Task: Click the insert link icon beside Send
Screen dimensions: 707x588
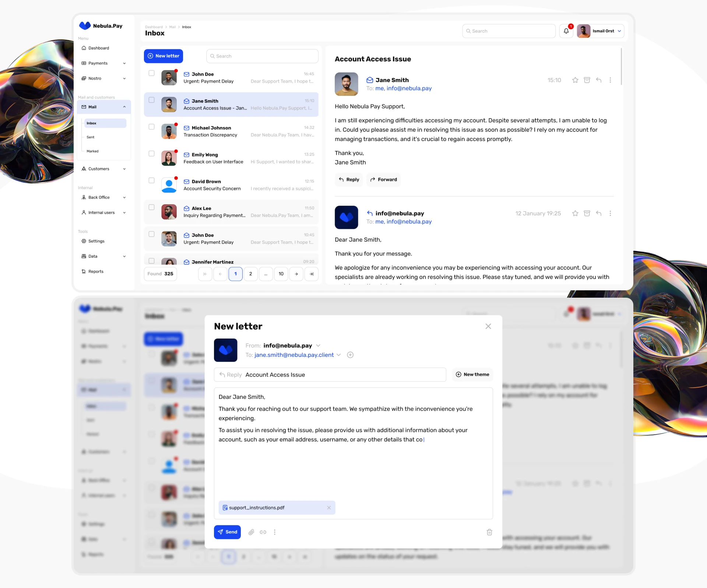Action: pyautogui.click(x=263, y=532)
